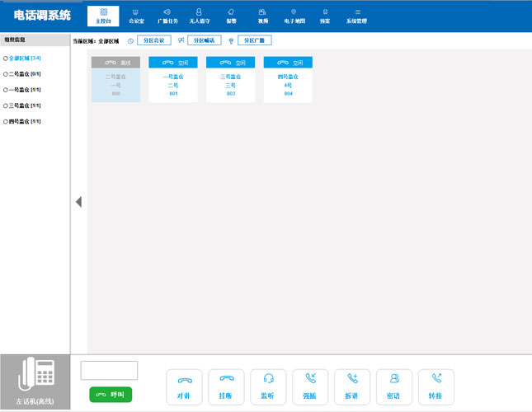Click the 分区会议 button
532x412 pixels.
pyautogui.click(x=153, y=40)
